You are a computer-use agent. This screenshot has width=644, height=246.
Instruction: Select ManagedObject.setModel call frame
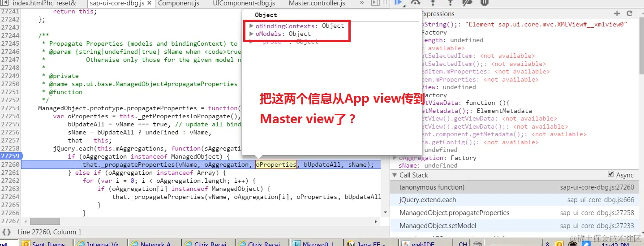(x=514, y=226)
